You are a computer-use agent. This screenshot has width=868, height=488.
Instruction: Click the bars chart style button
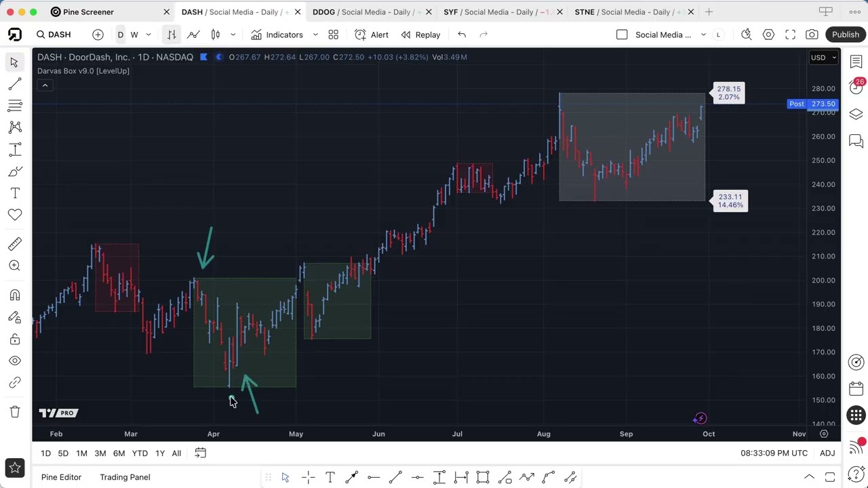[172, 35]
